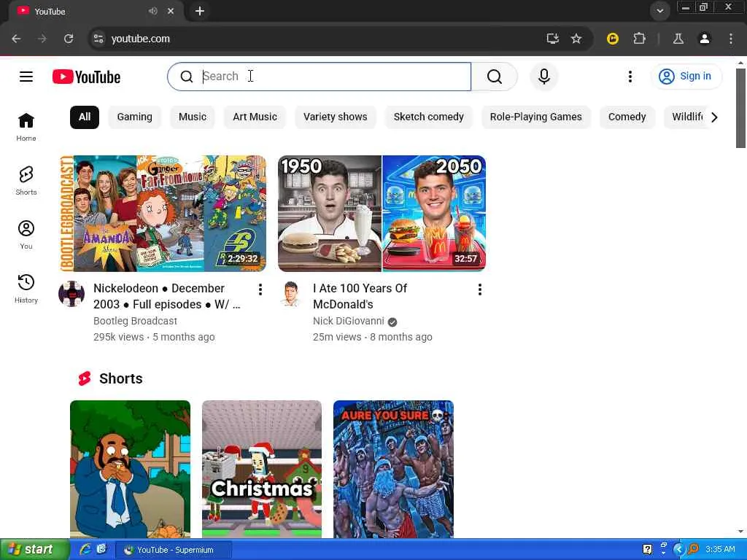This screenshot has height=560, width=747.
Task: Select the Sketch comedy chip
Action: [x=429, y=117]
